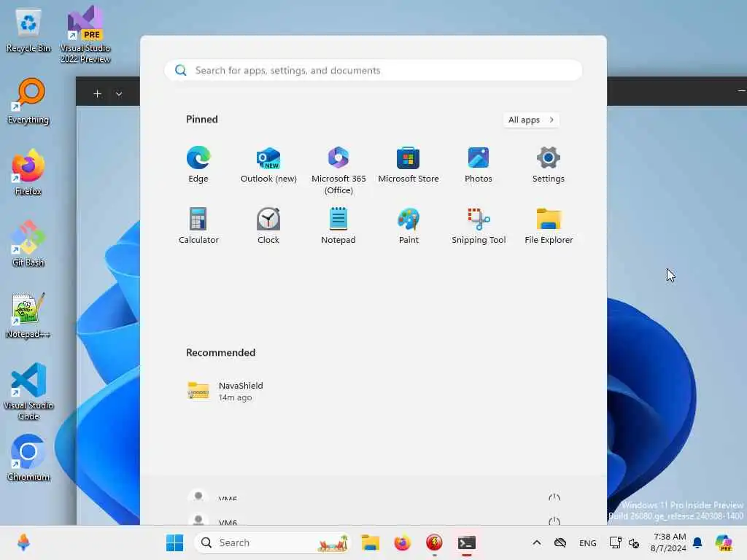747x560 pixels.
Task: Open Copilot PRE icon in taskbar
Action: point(724,542)
